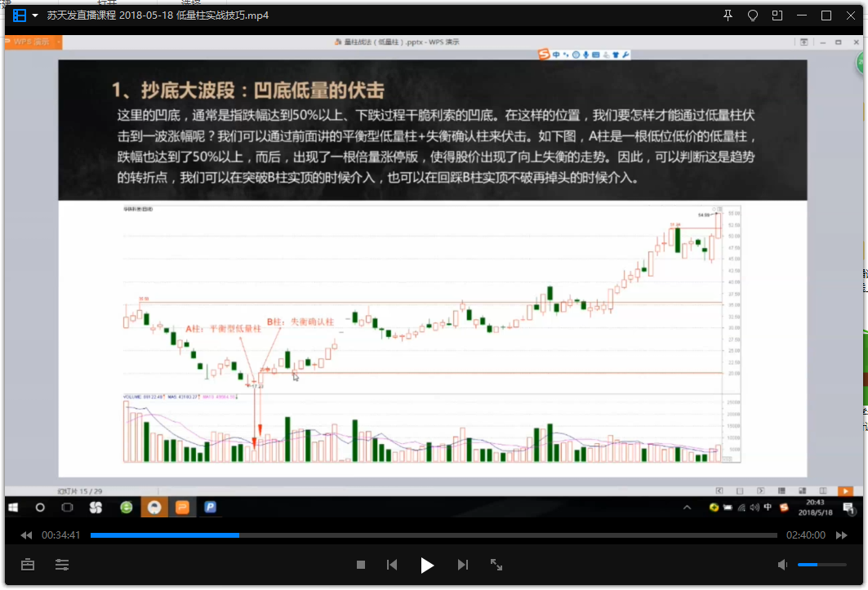Screen dimensions: 868x590
Task: Toggle fullscreen with the diagonal arrows icon
Action: coord(496,565)
